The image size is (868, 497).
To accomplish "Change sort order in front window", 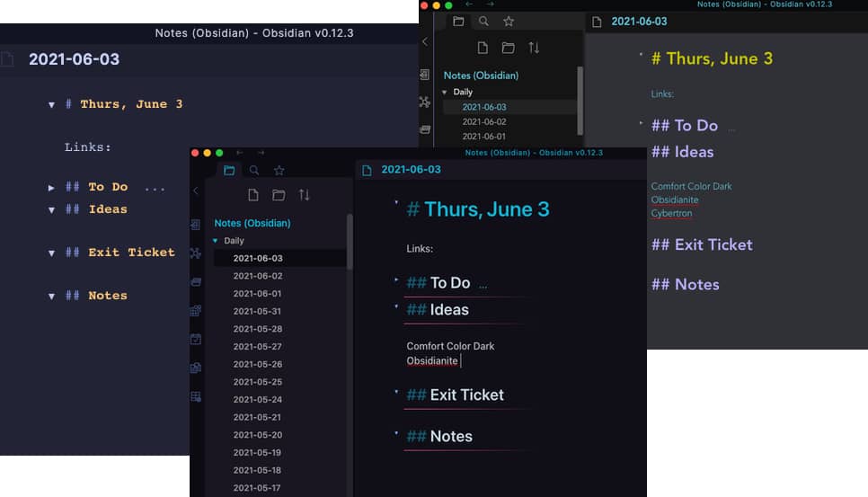I will (x=304, y=195).
